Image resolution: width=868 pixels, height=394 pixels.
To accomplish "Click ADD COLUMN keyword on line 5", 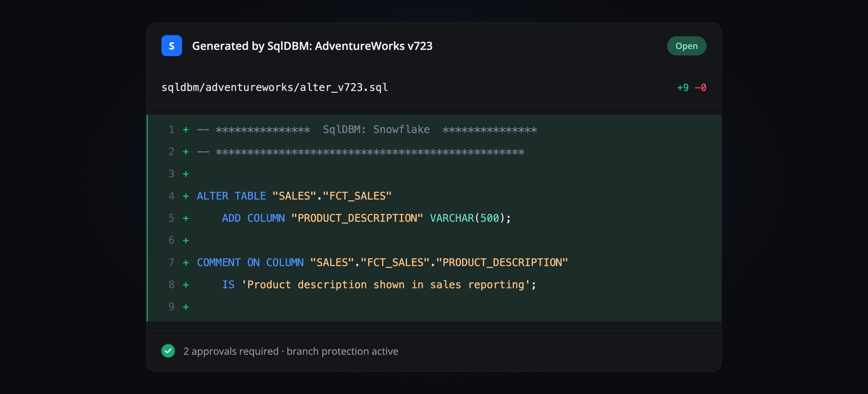I will [x=253, y=218].
